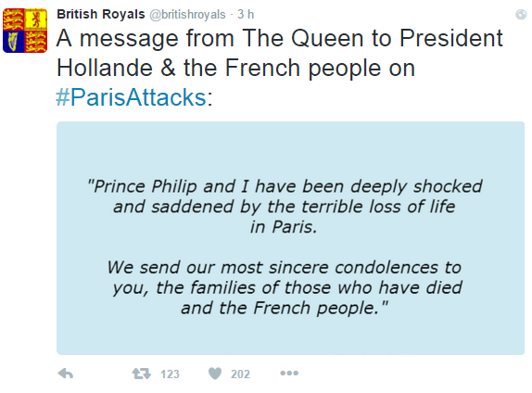Open the three-dot more options menu

pos(289,374)
